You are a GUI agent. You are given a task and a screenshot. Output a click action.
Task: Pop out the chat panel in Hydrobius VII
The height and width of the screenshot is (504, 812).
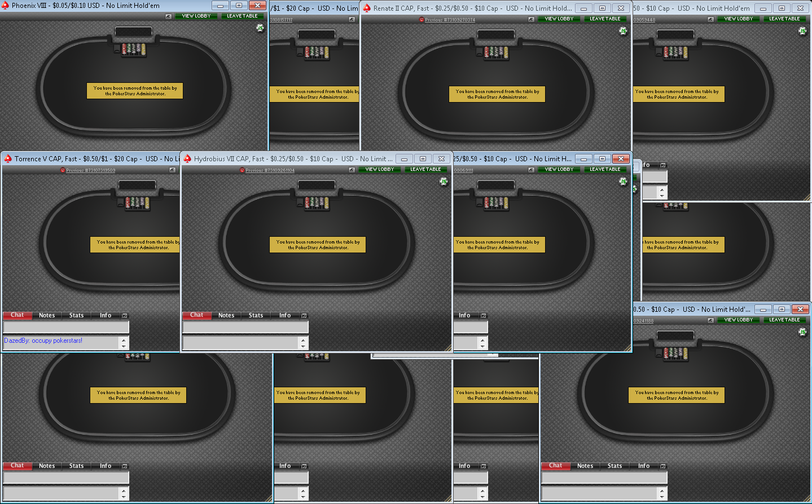click(x=304, y=316)
